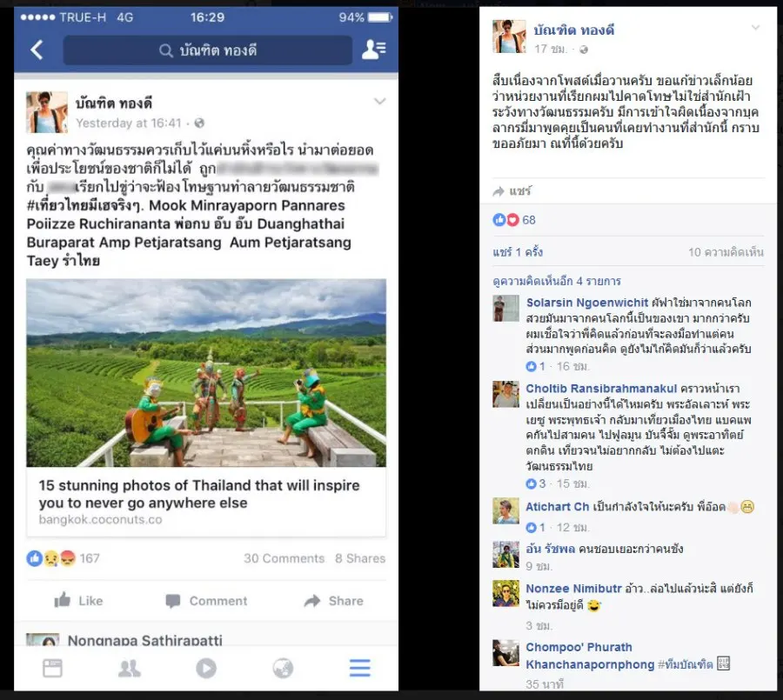Click search field with บัณฑิต ทองดี
783x700 pixels.
pyautogui.click(x=208, y=50)
